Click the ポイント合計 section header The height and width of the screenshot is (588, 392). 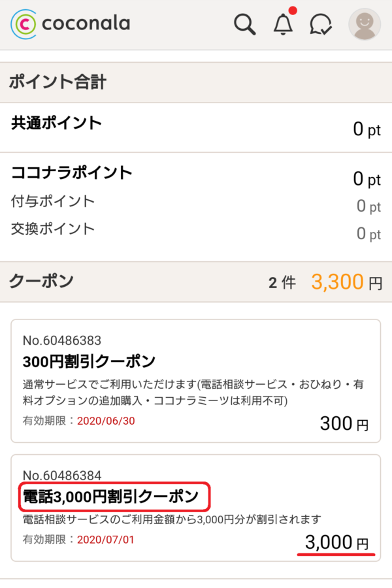pyautogui.click(x=57, y=82)
